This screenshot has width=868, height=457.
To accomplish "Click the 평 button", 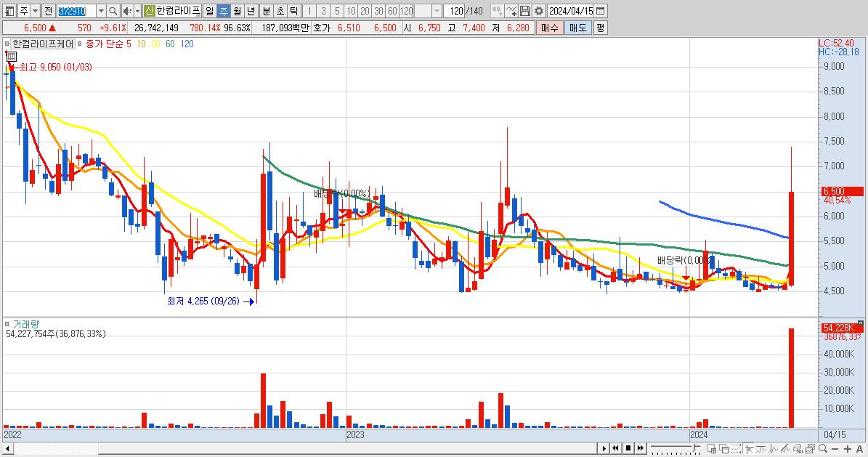I will (x=601, y=28).
